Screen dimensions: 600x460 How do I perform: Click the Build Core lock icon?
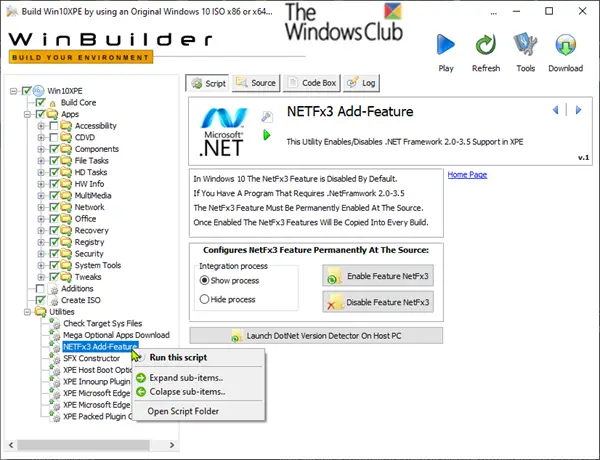pyautogui.click(x=53, y=103)
